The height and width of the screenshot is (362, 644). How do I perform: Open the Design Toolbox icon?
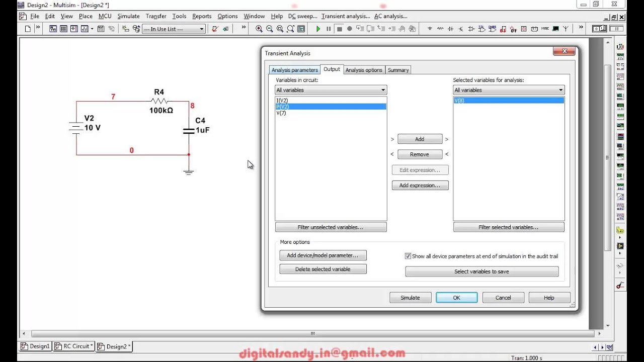53,29
